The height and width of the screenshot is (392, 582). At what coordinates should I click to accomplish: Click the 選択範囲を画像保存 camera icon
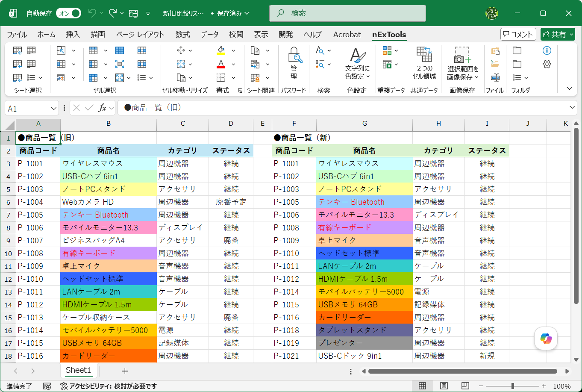(x=462, y=63)
